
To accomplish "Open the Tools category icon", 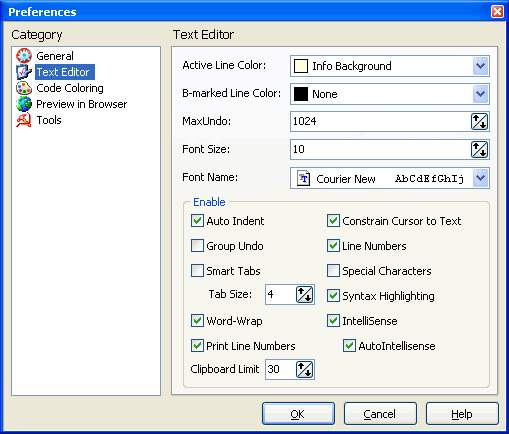I will pos(24,120).
